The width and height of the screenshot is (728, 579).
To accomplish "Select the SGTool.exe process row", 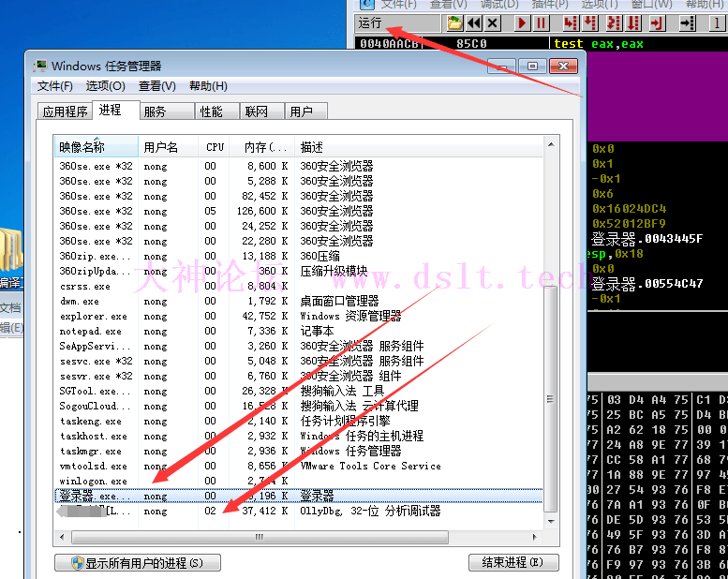I will tap(298, 391).
